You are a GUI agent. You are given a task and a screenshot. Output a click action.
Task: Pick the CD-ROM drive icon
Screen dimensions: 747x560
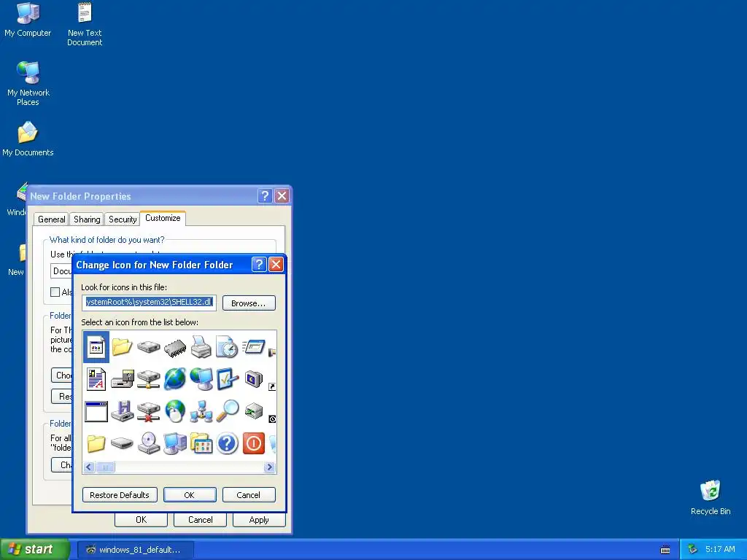point(149,443)
